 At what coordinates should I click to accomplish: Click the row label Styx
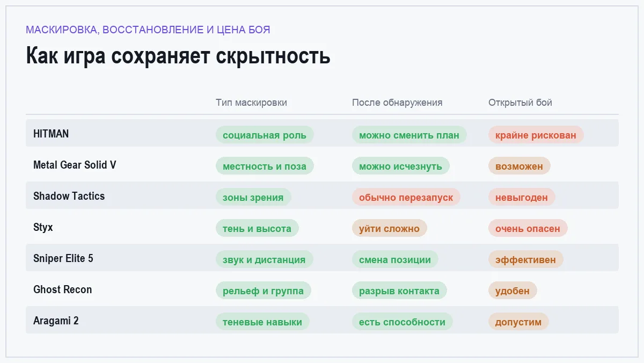coord(43,227)
